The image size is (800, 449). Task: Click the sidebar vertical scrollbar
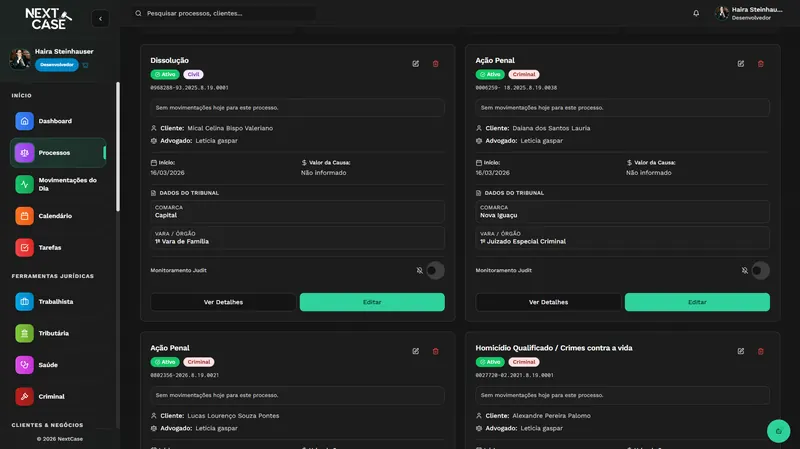click(x=118, y=146)
